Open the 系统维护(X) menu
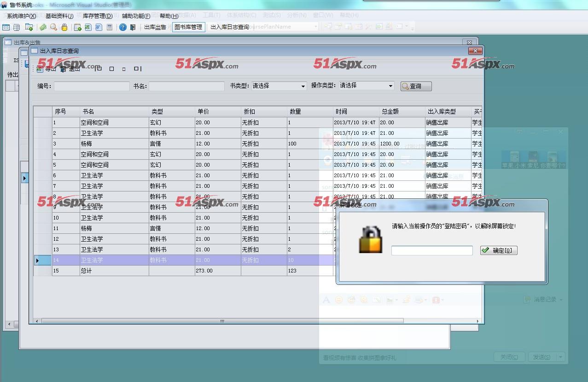 (22, 16)
